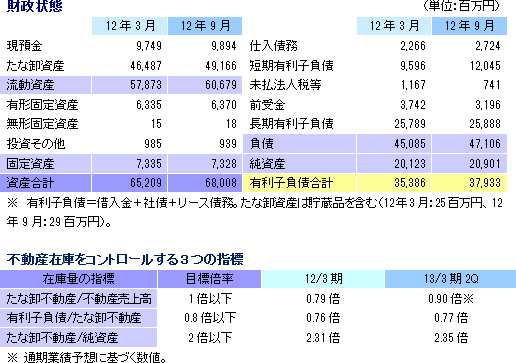Click the 現預金 row label
This screenshot has height=363, width=516.
point(24,46)
